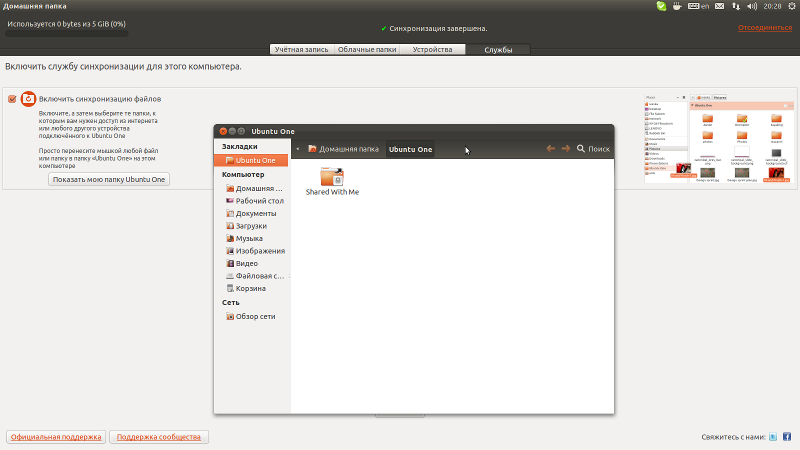Select Корзина in the sidebar
The width and height of the screenshot is (800, 450).
point(251,288)
